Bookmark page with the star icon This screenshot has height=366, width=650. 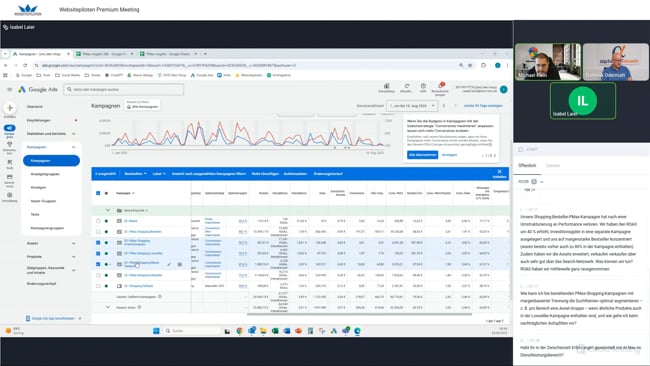[470, 65]
